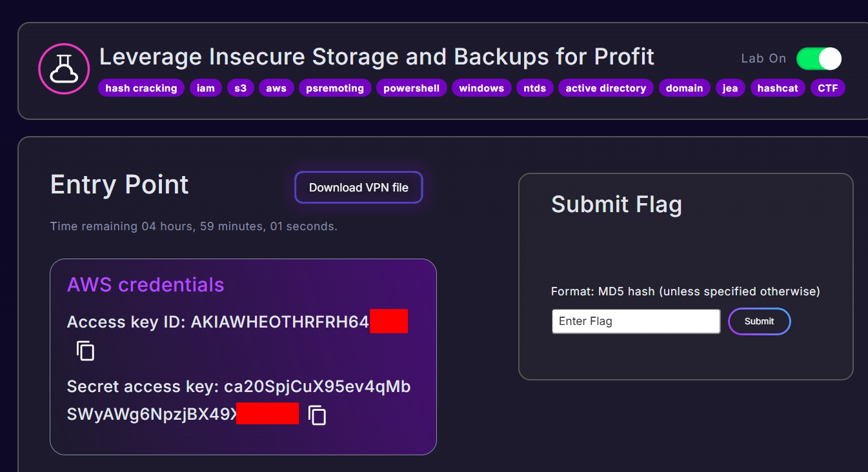
Task: Choose the windows tag
Action: click(x=481, y=88)
